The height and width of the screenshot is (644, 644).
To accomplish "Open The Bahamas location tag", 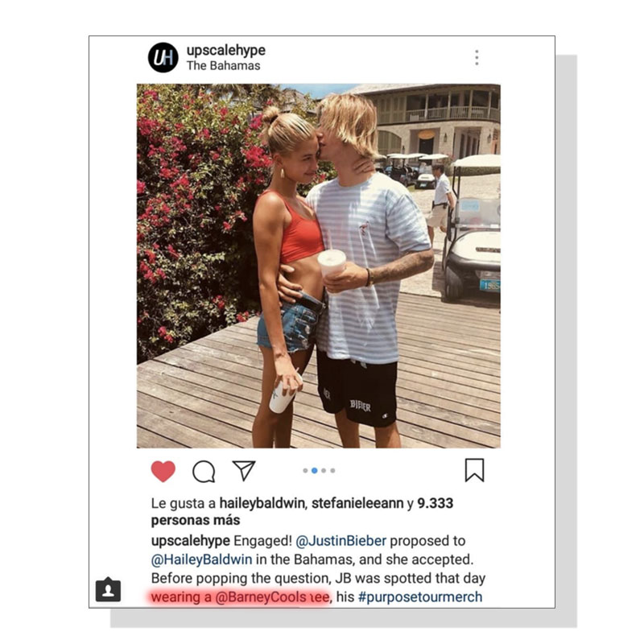I will coord(224,66).
